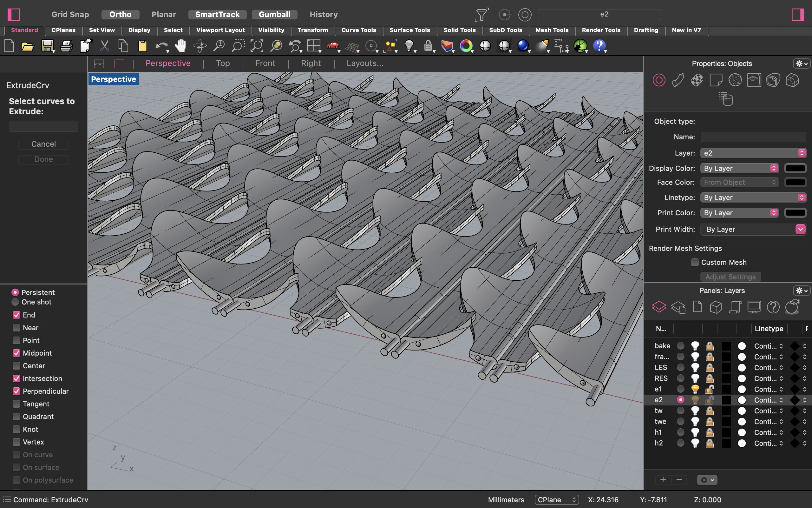The image size is (812, 508).
Task: Open a file with the folder icon
Action: [x=28, y=46]
